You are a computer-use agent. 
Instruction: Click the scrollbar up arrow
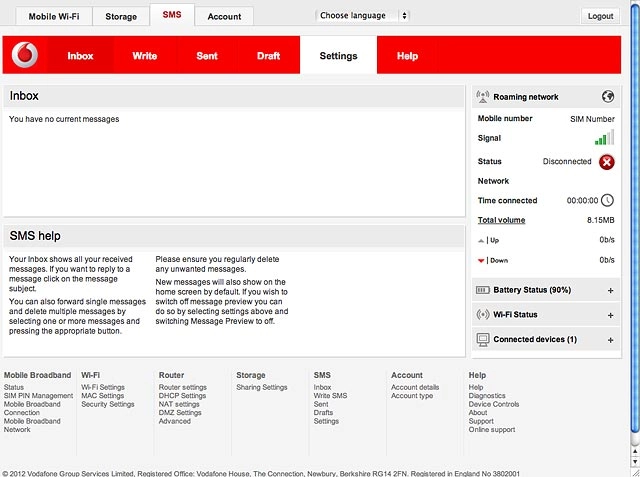click(x=635, y=451)
